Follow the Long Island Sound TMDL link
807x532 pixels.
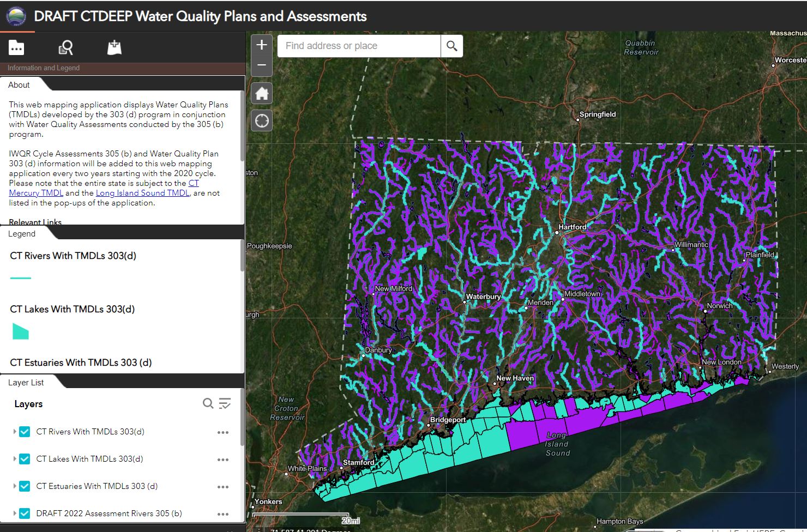143,192
